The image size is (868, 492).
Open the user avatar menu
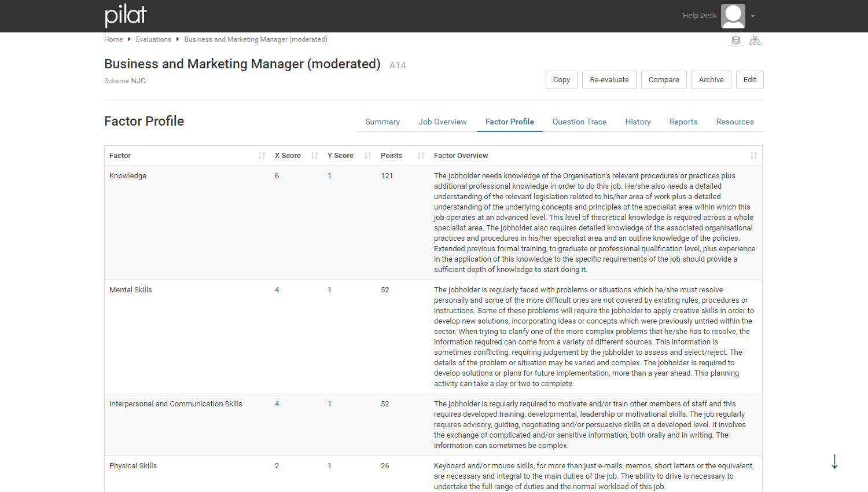(733, 16)
